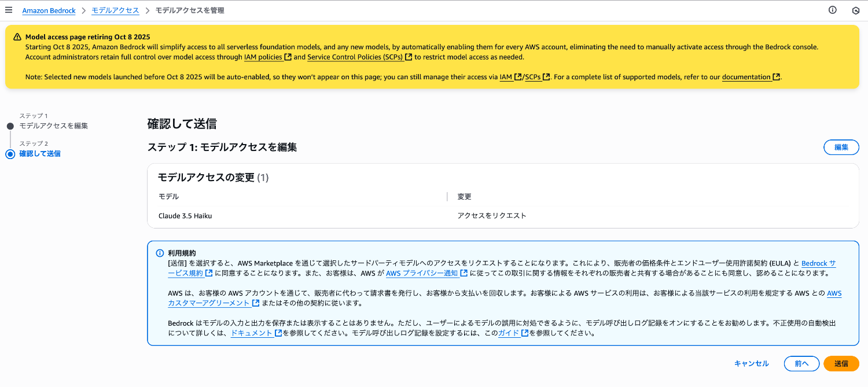This screenshot has height=387, width=868.
Task: Click the 送信 button
Action: point(841,363)
